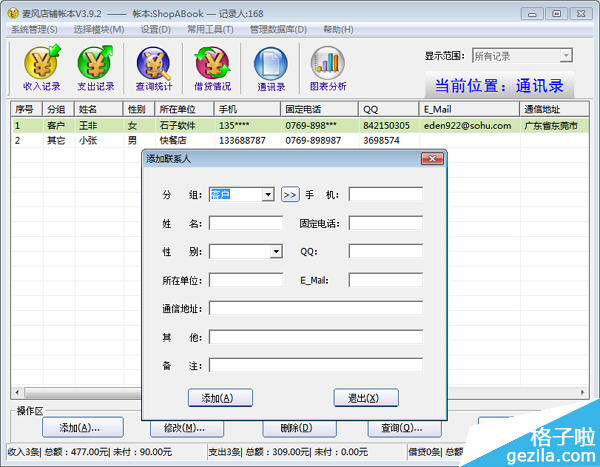Open the 常用工具(T) menu
600x467 pixels.
(x=210, y=29)
